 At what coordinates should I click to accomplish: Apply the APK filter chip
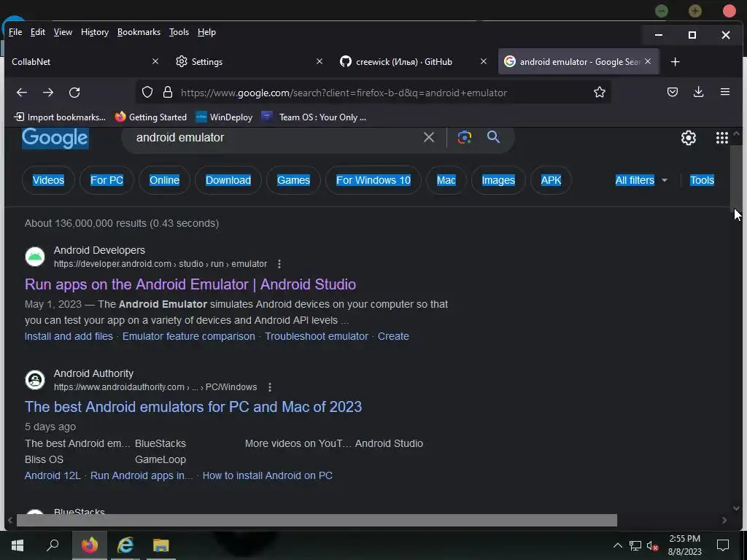551,180
